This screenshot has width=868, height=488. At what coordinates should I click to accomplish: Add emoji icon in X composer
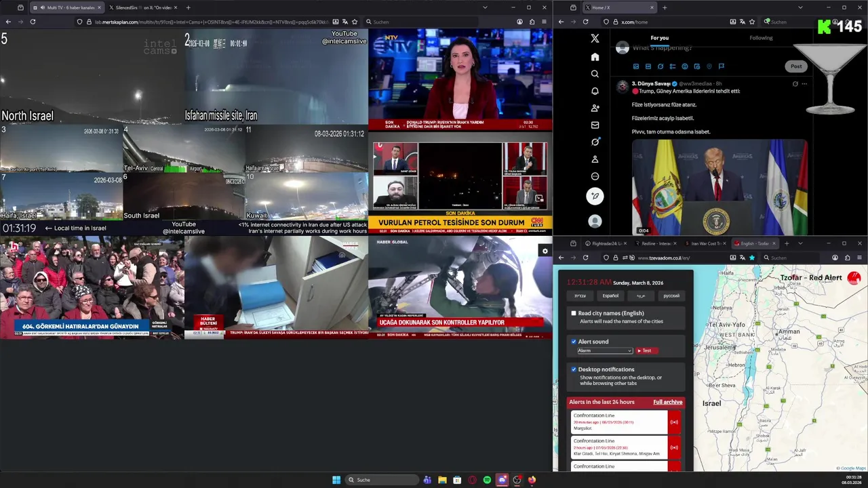(685, 66)
